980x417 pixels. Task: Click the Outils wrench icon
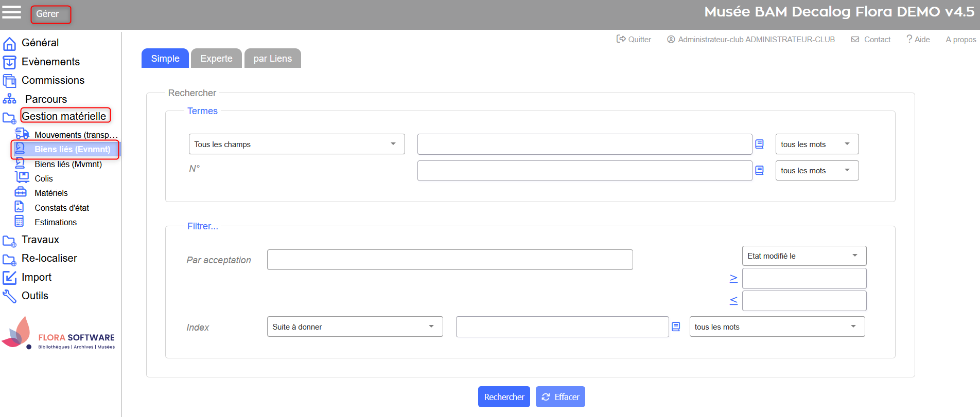point(9,296)
